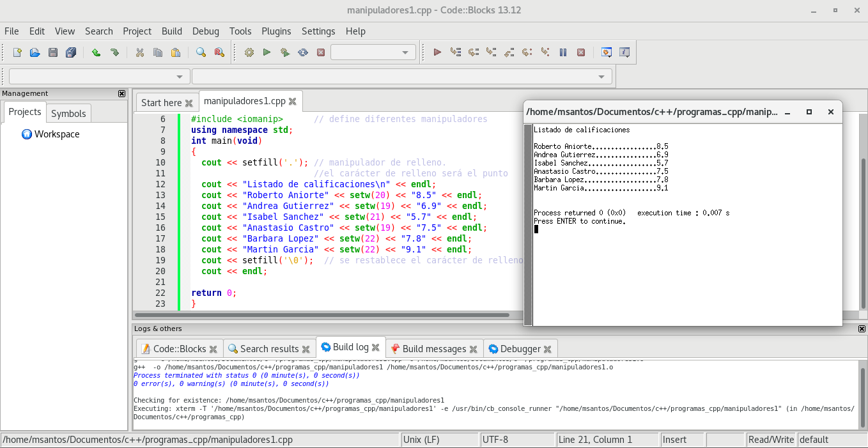
Task: Switch to the Symbols tab
Action: click(68, 113)
